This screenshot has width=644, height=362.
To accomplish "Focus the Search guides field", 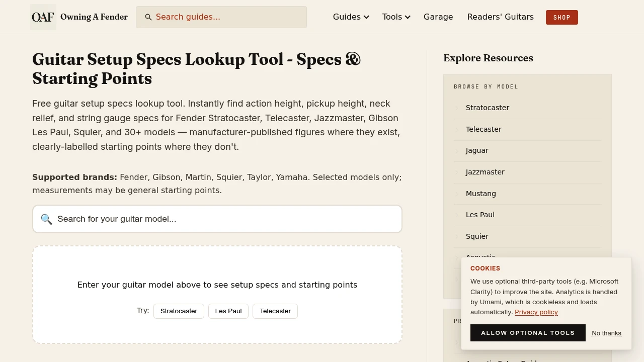I will [x=221, y=17].
